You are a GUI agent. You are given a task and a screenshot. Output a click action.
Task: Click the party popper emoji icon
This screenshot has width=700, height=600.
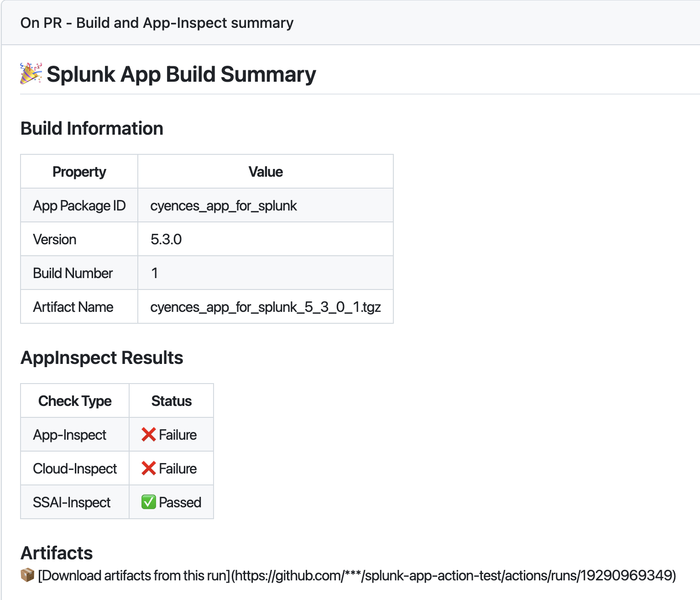[x=31, y=74]
